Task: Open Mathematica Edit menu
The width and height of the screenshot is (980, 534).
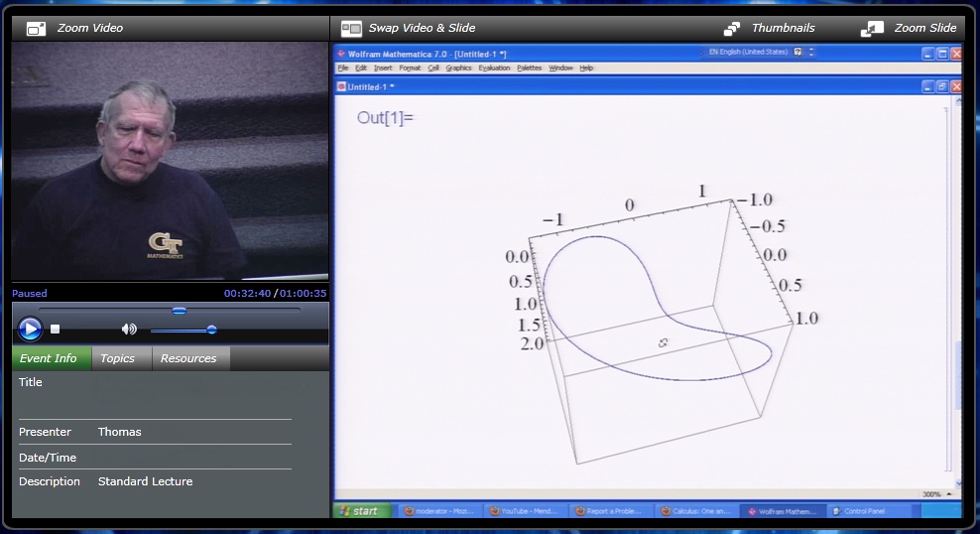Action: (361, 67)
